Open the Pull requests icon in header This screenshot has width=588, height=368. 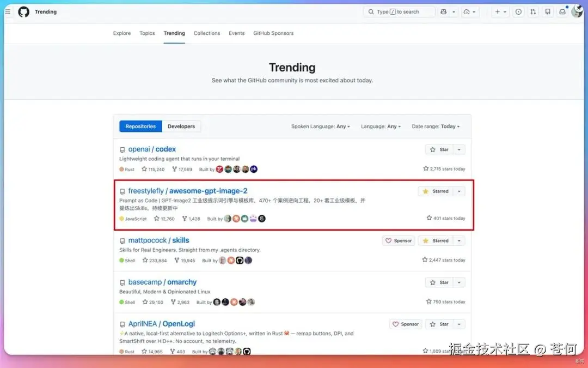[x=533, y=11]
